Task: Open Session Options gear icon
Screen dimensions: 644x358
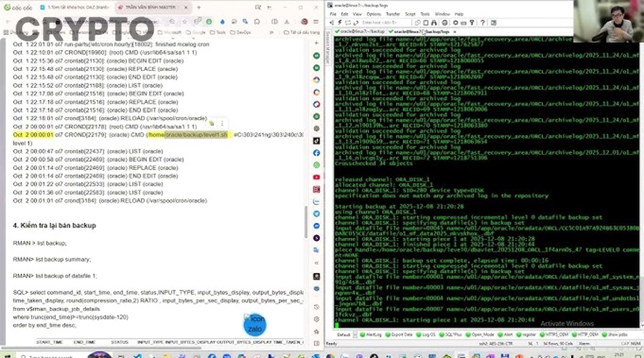Action: [455, 23]
